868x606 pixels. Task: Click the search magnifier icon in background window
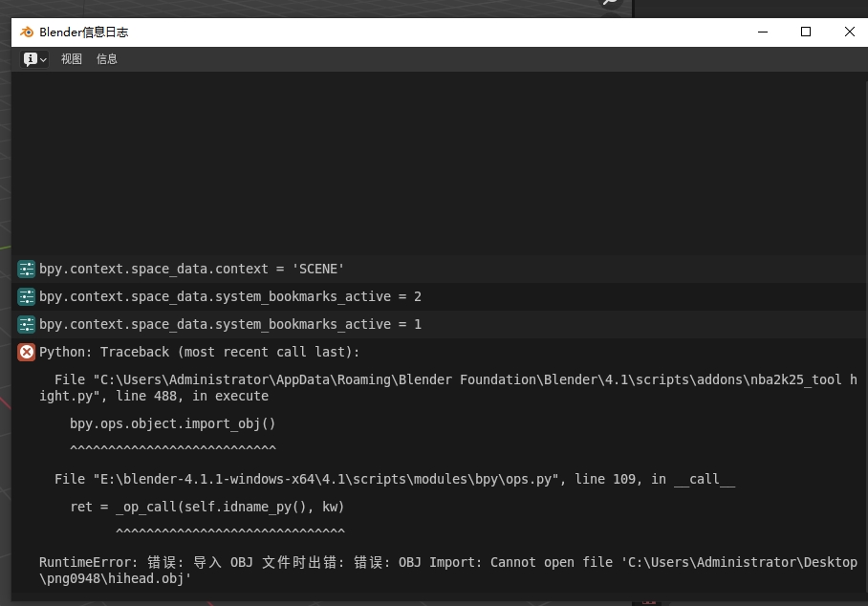pyautogui.click(x=611, y=3)
